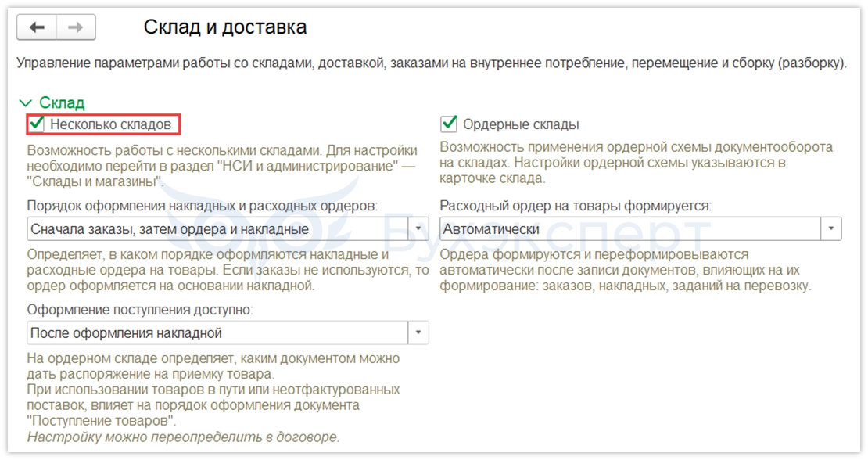The width and height of the screenshot is (868, 460).
Task: Disable the Ордерные склады checkbox
Action: (x=449, y=124)
